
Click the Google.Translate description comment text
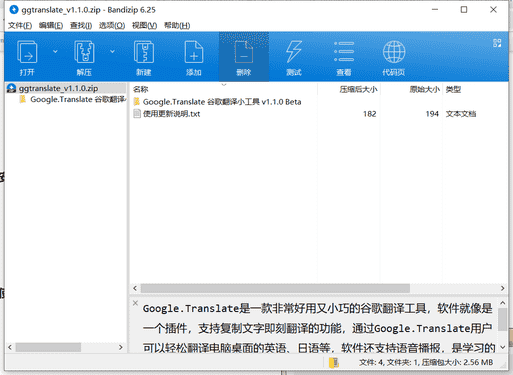pos(318,328)
